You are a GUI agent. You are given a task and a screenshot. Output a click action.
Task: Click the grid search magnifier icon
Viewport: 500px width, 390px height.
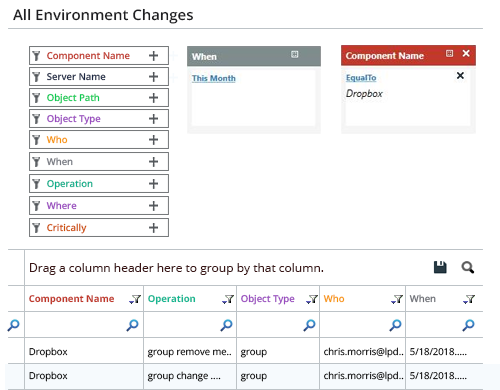(x=468, y=267)
